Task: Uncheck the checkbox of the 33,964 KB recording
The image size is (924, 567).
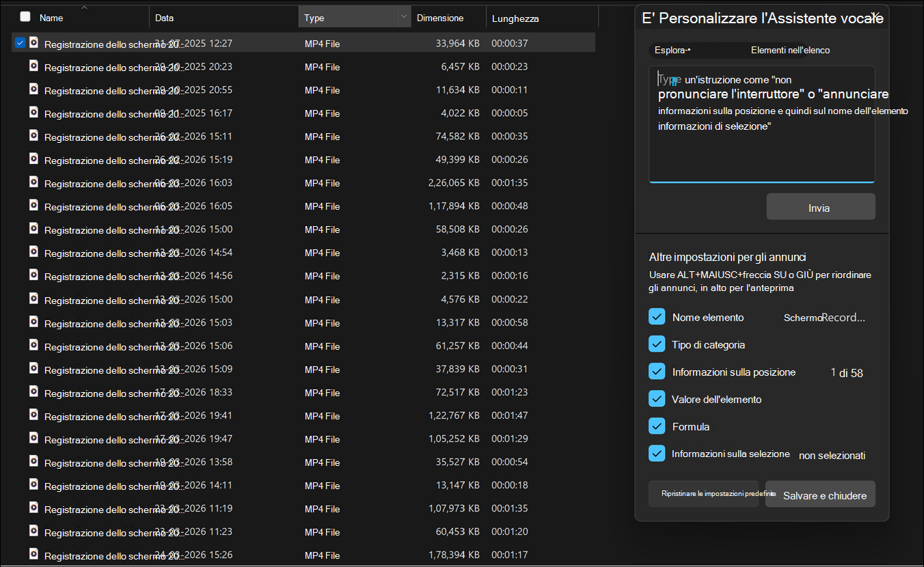Action: (x=20, y=42)
